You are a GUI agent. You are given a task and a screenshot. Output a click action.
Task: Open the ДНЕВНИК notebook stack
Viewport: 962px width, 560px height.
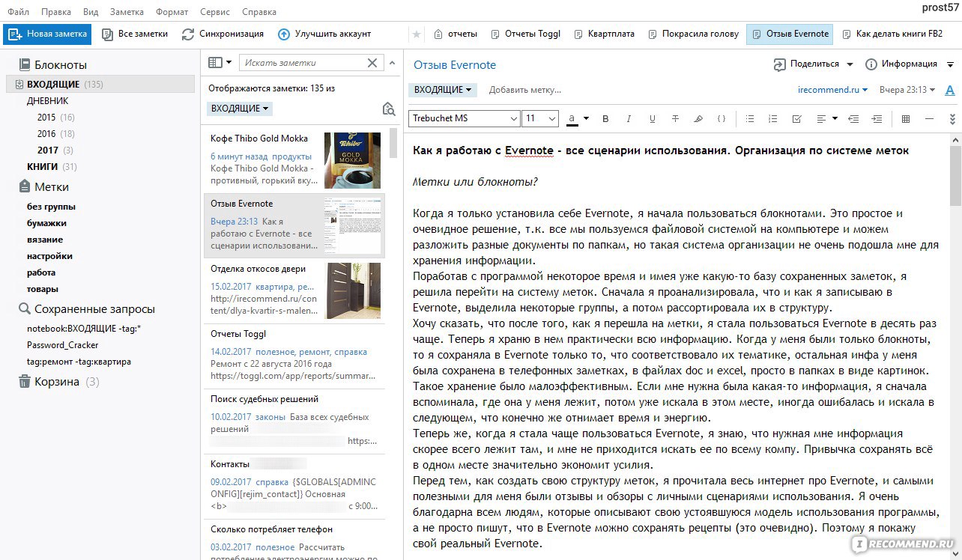click(48, 101)
